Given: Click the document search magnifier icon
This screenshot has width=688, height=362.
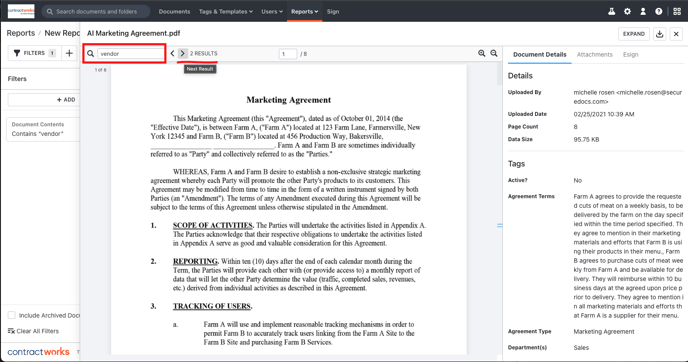Looking at the screenshot, I should (90, 54).
